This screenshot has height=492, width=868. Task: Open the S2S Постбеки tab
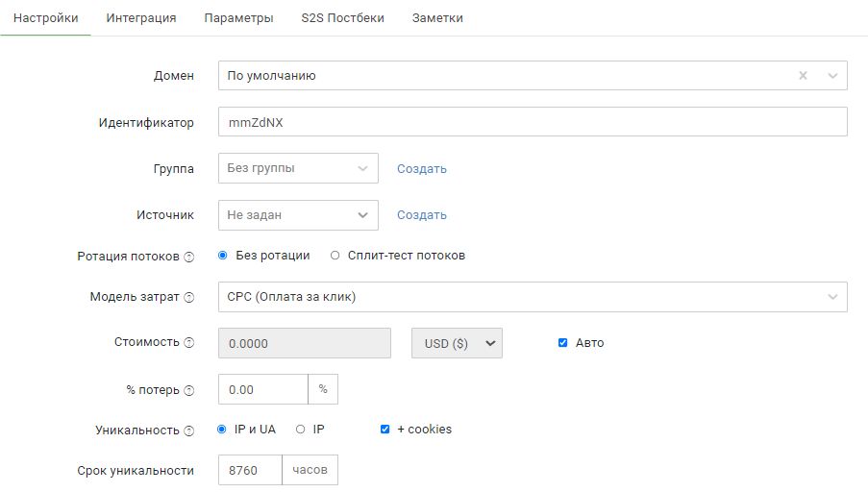pyautogui.click(x=342, y=18)
